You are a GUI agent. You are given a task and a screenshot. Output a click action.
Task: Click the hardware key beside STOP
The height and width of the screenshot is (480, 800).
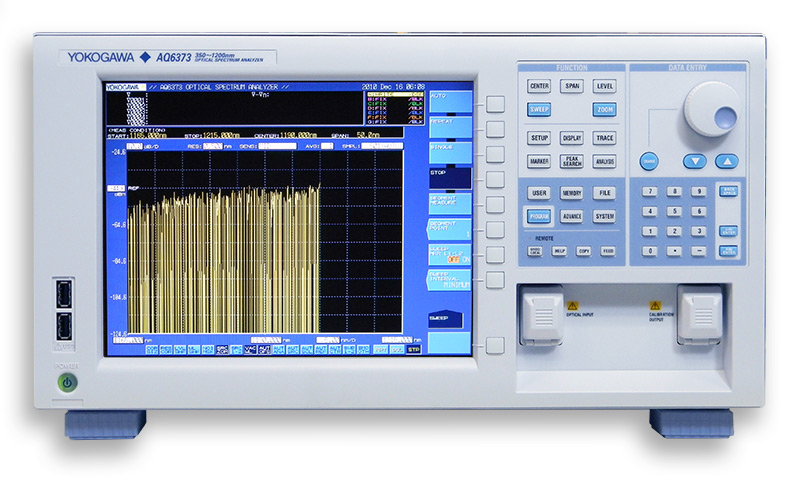[495, 179]
